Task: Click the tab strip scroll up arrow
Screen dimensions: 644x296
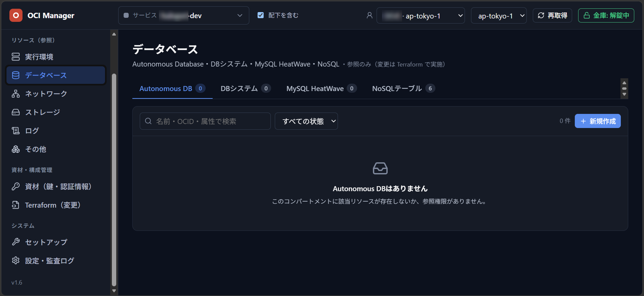Action: click(x=624, y=83)
